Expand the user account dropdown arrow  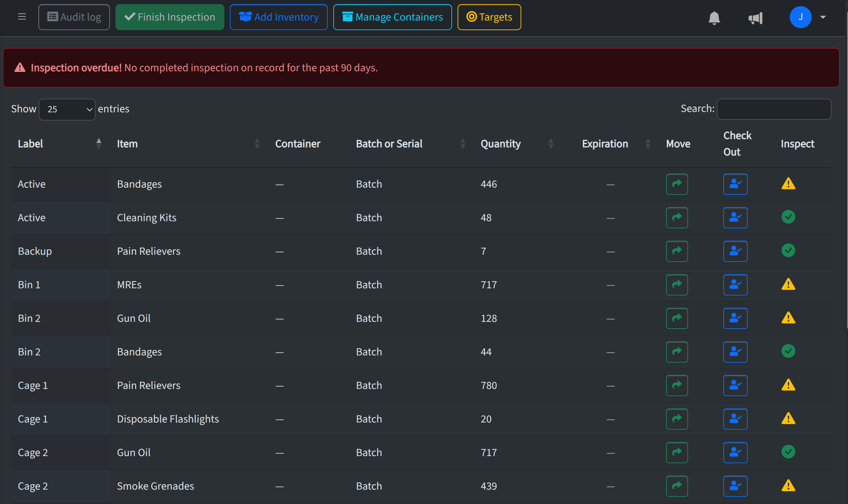(x=823, y=17)
